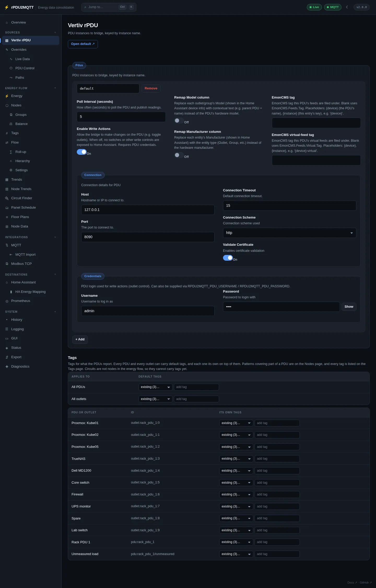Click the Tags hash icon
The height and width of the screenshot is (588, 376).
click(7, 133)
